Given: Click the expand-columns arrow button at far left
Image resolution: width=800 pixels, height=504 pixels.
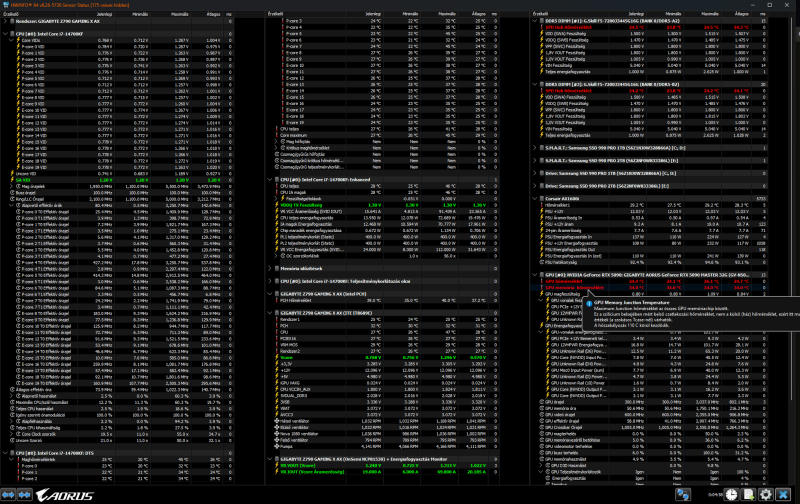Looking at the screenshot, I should pos(8,495).
